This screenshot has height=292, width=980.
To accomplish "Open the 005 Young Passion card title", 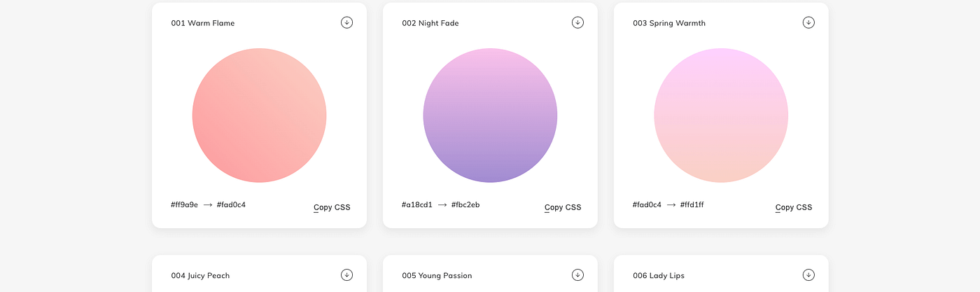I will tap(437, 275).
